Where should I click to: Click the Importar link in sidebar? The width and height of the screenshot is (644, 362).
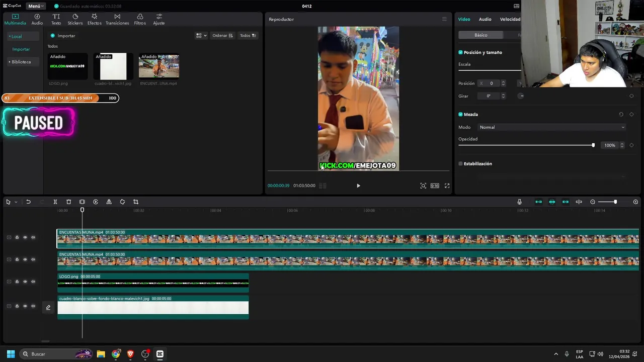[x=21, y=49]
